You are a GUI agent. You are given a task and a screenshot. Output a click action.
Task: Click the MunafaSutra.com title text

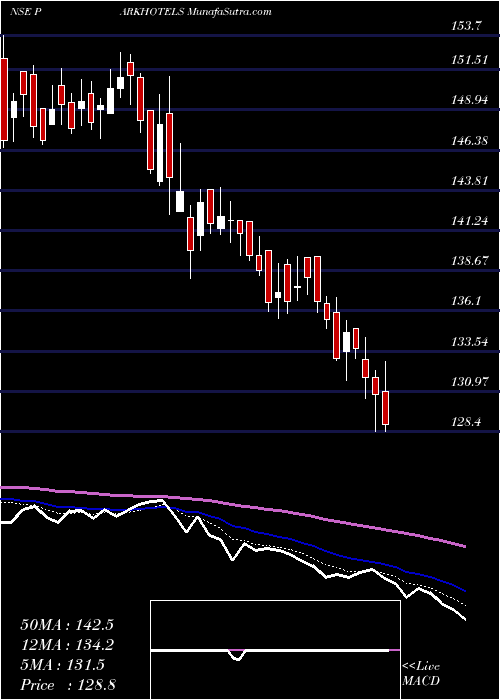tap(229, 12)
